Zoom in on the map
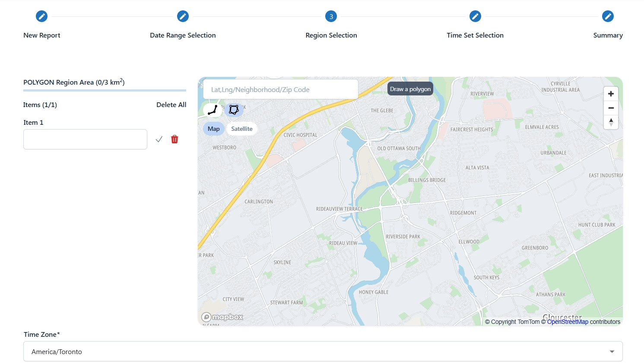 click(611, 94)
